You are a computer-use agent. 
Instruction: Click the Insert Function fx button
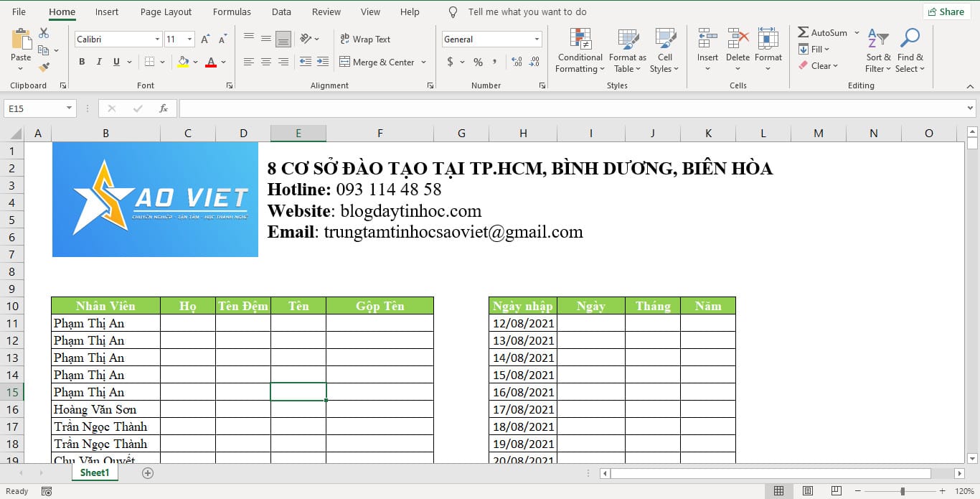[x=164, y=108]
